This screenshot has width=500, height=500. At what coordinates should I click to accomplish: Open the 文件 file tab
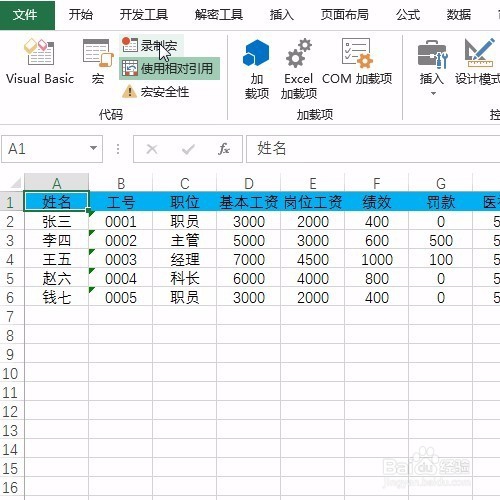27,15
